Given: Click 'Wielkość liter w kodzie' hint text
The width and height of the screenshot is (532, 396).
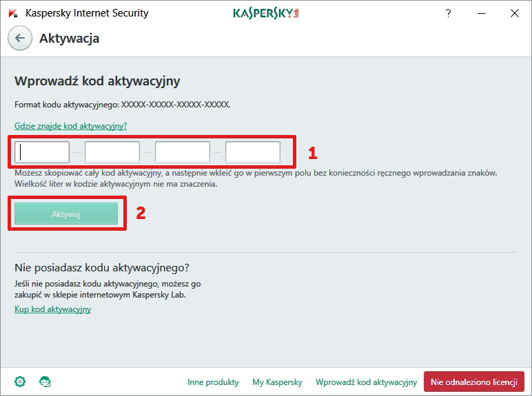Looking at the screenshot, I should point(116,184).
